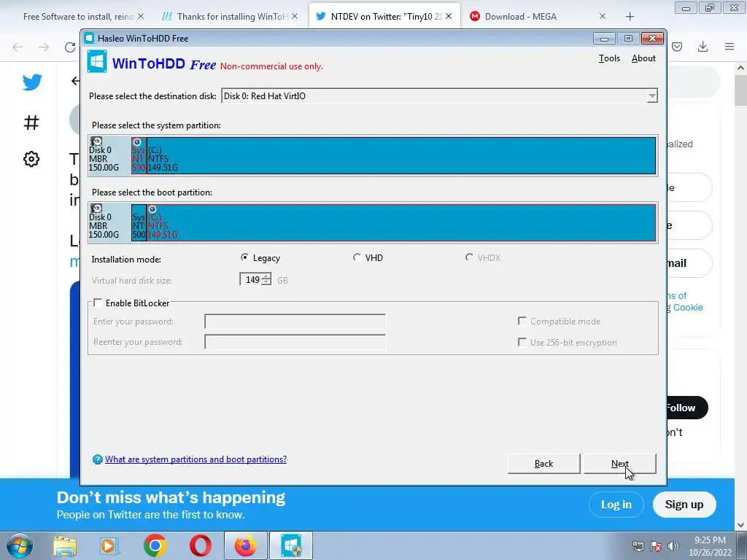
Task: Click the virtual hard disk size field
Action: click(251, 279)
